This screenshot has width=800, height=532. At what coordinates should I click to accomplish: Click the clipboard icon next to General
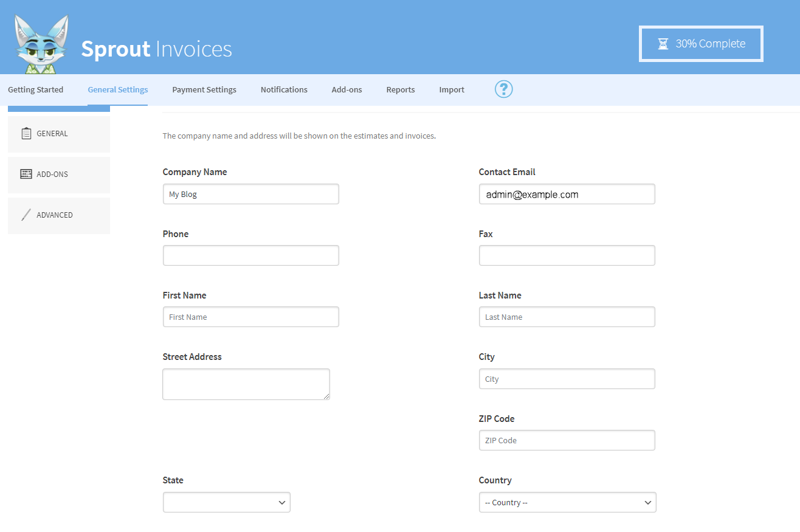click(26, 133)
